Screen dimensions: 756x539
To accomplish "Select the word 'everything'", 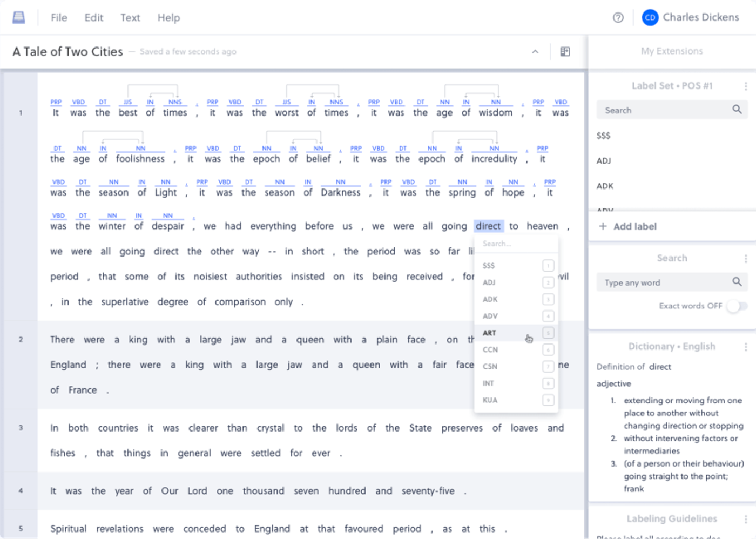I will click(x=273, y=226).
